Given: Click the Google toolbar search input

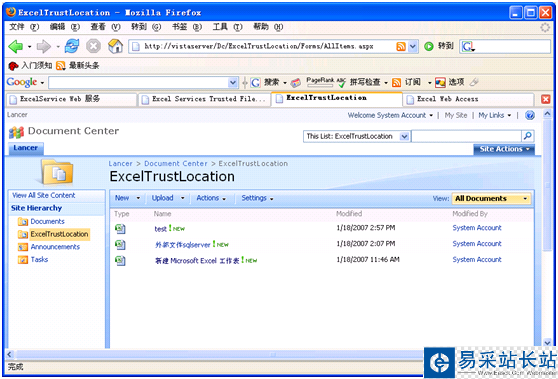Looking at the screenshot, I should 139,83.
